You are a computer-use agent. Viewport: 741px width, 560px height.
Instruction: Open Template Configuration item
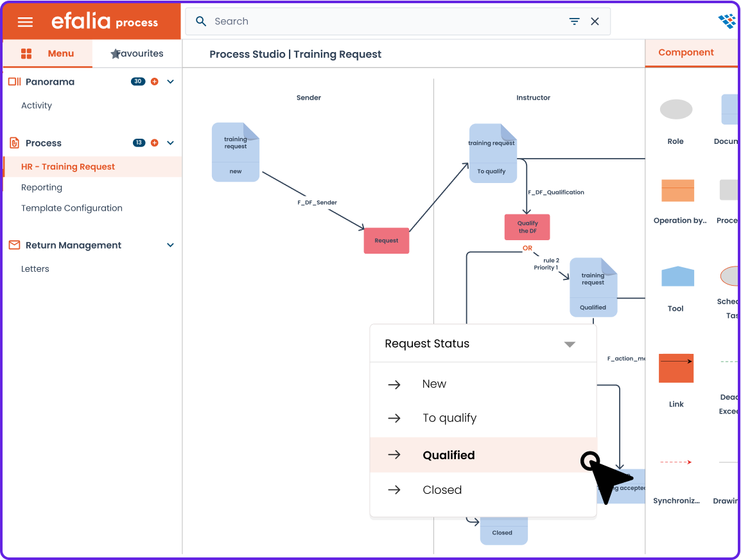[72, 208]
